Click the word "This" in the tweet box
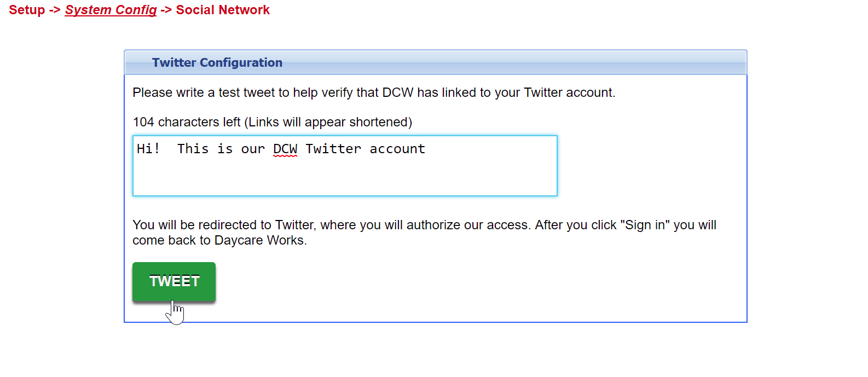 click(x=193, y=149)
